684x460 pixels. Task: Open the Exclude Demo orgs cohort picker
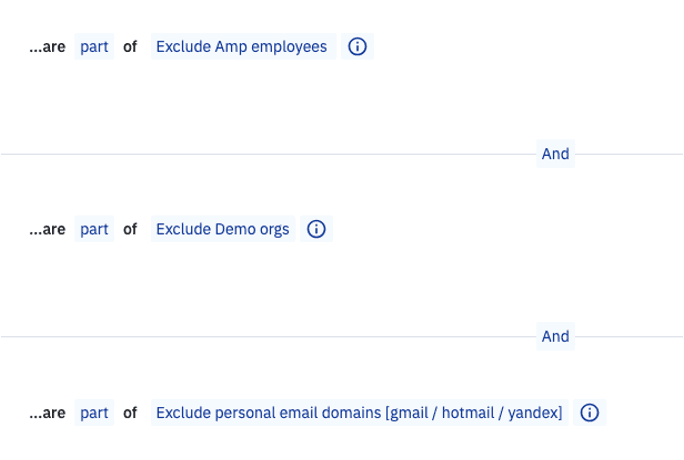(222, 229)
